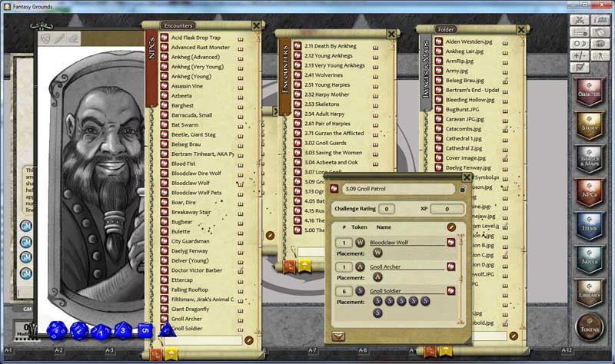Toggle edit mode in encounter NPC list
This screenshot has height=364, width=615.
(451, 227)
